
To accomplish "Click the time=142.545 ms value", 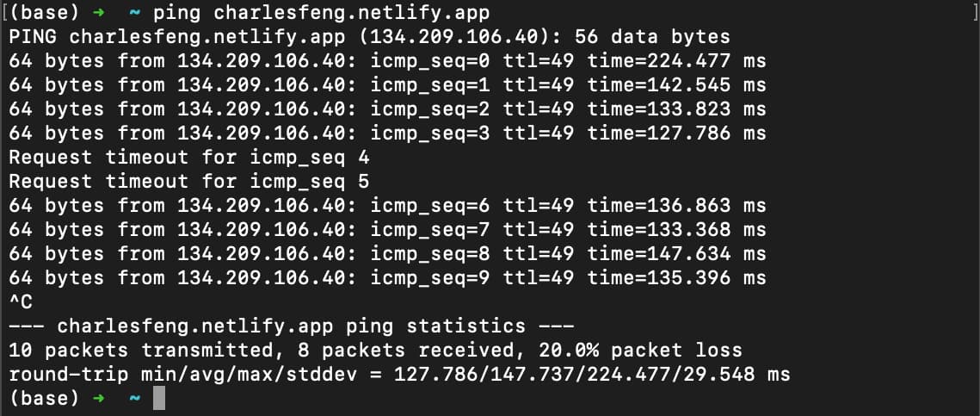I will pos(676,85).
